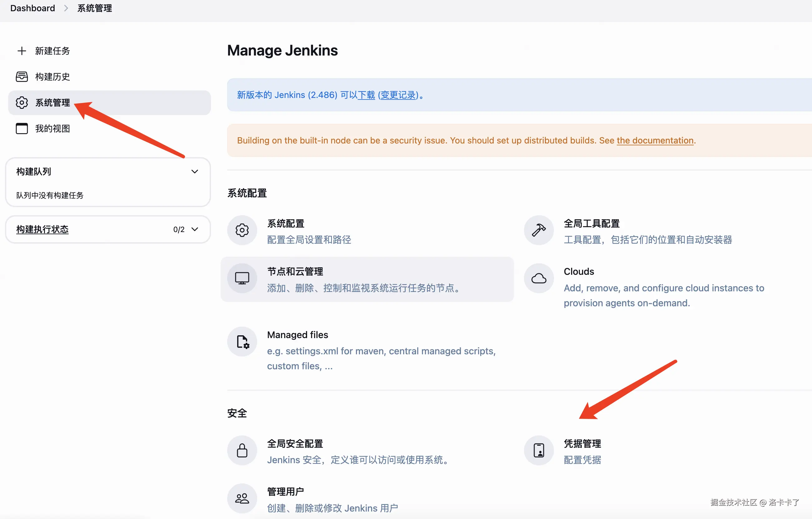The height and width of the screenshot is (519, 812).
Task: Click the 凭据管理 credentials icon
Action: pos(539,450)
